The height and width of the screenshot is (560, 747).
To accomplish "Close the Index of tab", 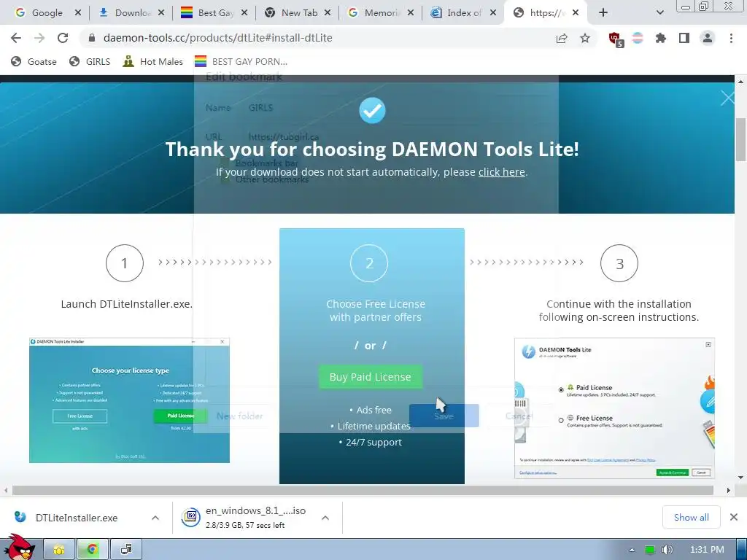I will tap(493, 13).
